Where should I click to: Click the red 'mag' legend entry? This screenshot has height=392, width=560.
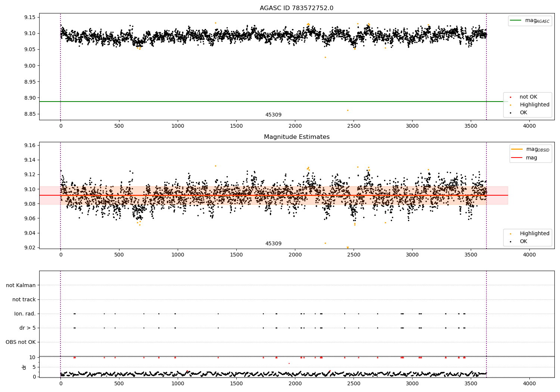pyautogui.click(x=524, y=158)
